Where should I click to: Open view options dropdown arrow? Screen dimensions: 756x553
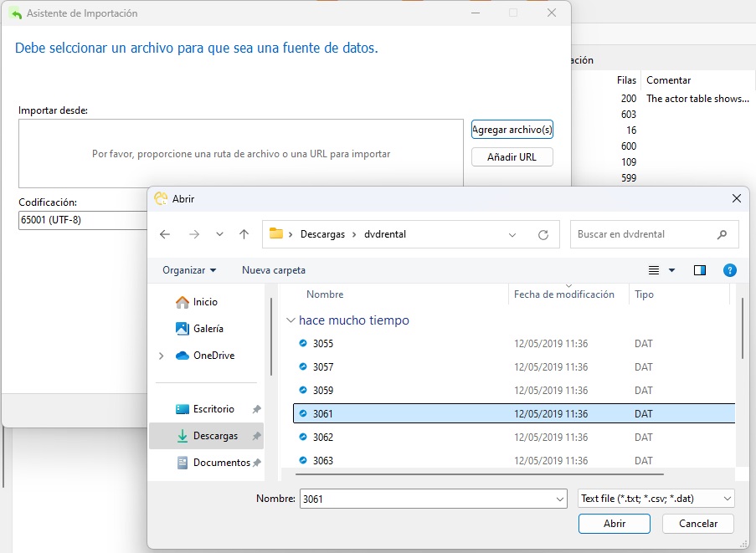pos(671,270)
